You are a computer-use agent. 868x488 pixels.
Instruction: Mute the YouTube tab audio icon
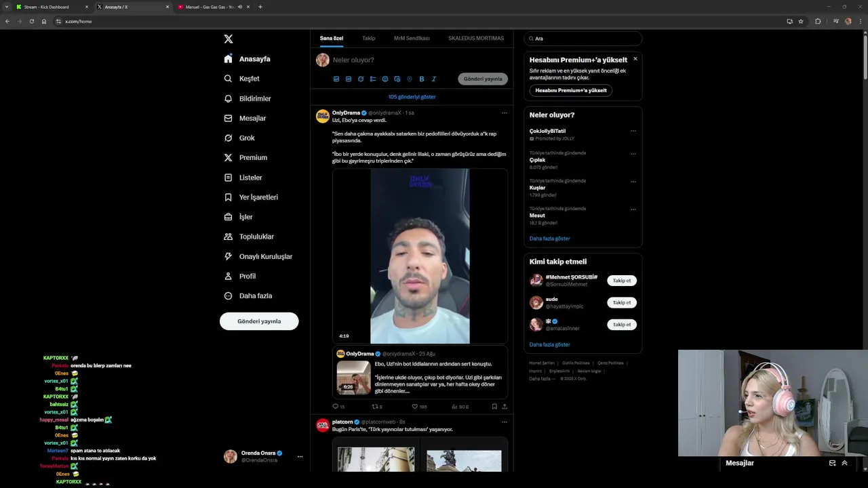pyautogui.click(x=240, y=7)
